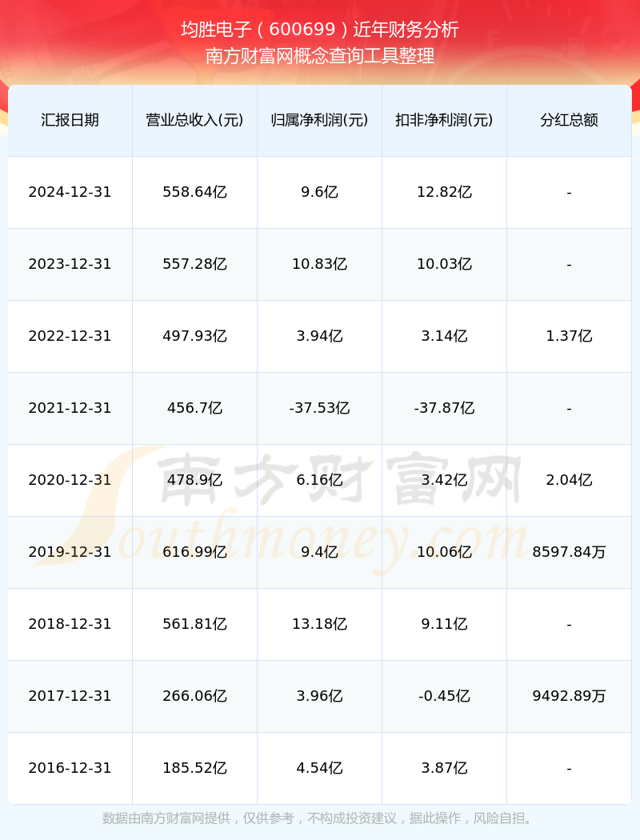Select revenue value 185.52亿
Viewport: 640px width, 840px height.
[195, 768]
